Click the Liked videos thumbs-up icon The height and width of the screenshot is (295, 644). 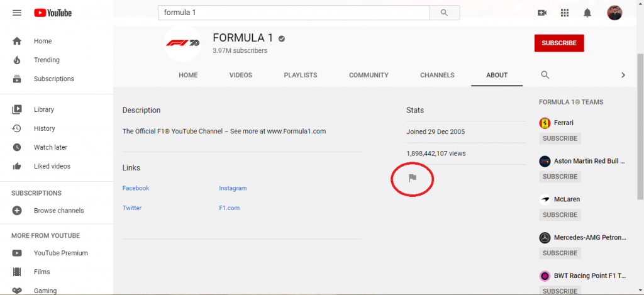17,166
